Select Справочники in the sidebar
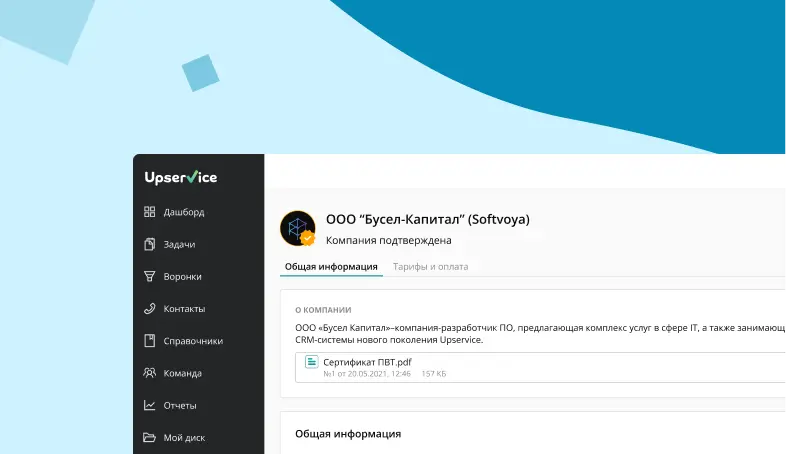The image size is (786, 454). pyautogui.click(x=193, y=341)
